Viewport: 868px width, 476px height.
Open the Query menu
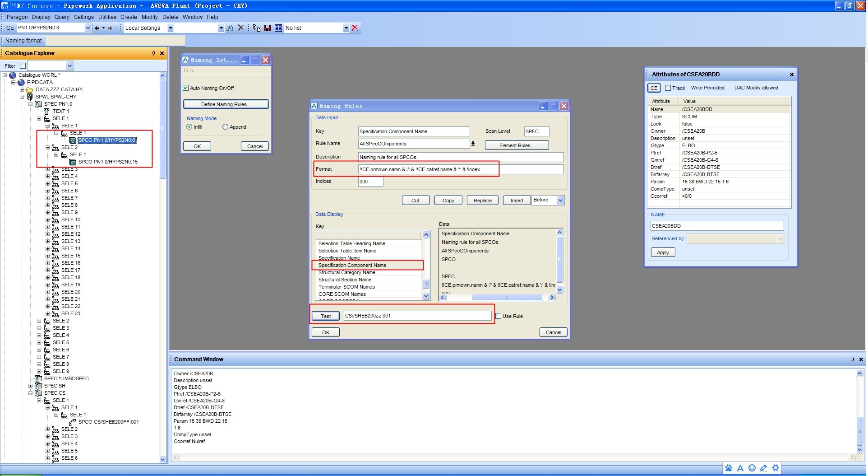coord(62,17)
